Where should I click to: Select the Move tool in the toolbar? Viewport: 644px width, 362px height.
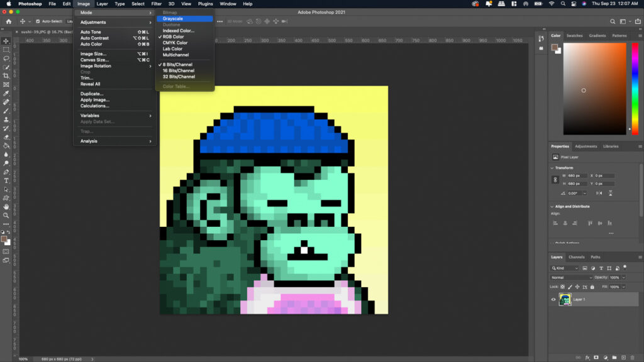[6, 41]
